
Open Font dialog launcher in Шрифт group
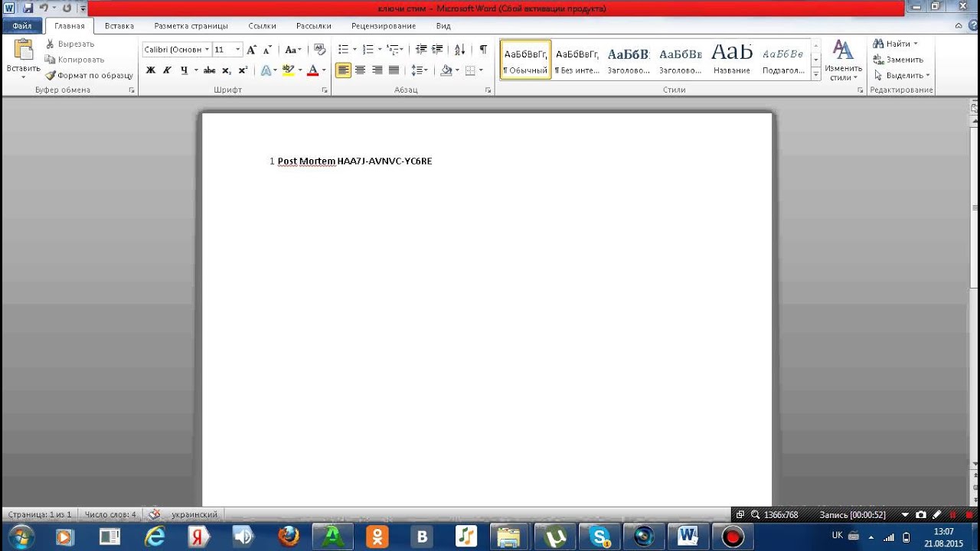325,90
